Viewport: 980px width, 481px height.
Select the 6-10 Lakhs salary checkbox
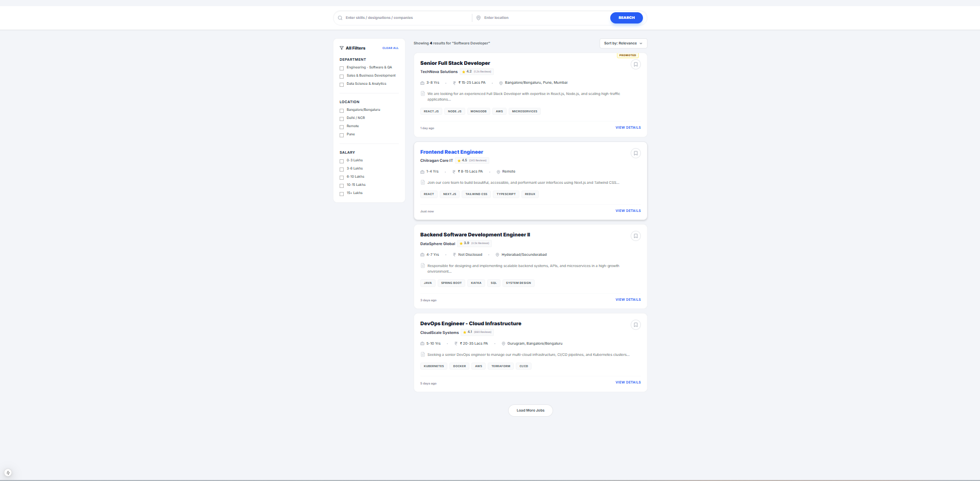(x=342, y=177)
